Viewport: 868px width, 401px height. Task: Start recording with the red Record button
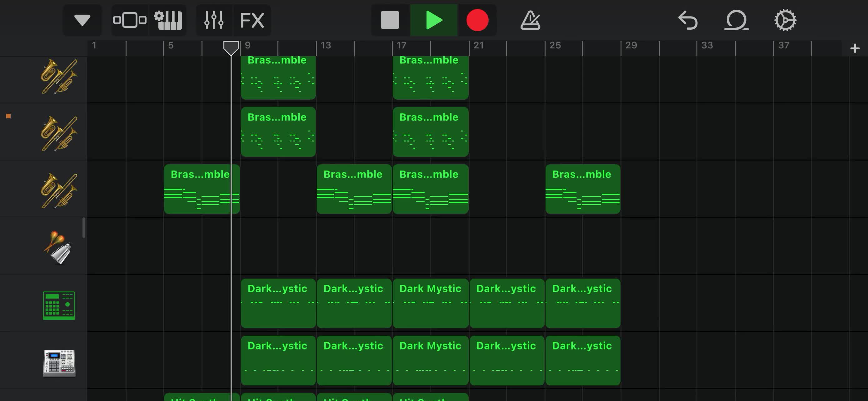(x=477, y=20)
